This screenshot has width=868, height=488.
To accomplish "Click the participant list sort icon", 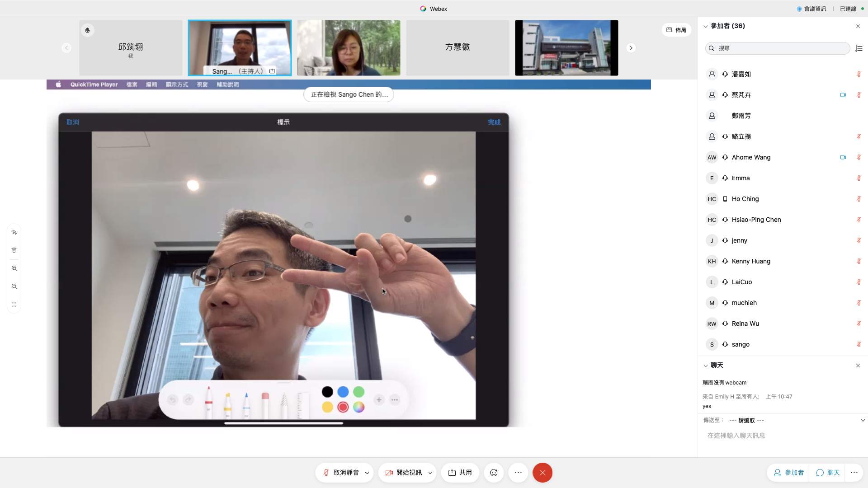I will [859, 48].
